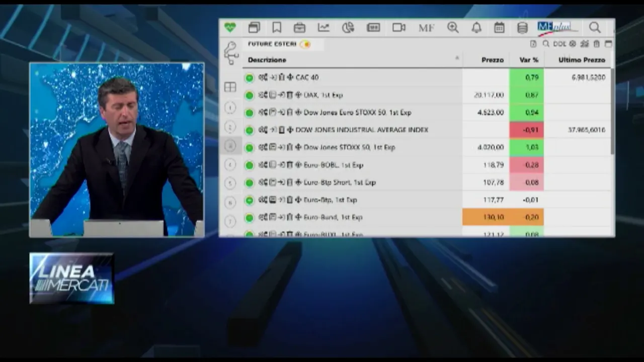This screenshot has width=644, height=362.
Task: Click the last price 6.981,5200
Action: 588,77
